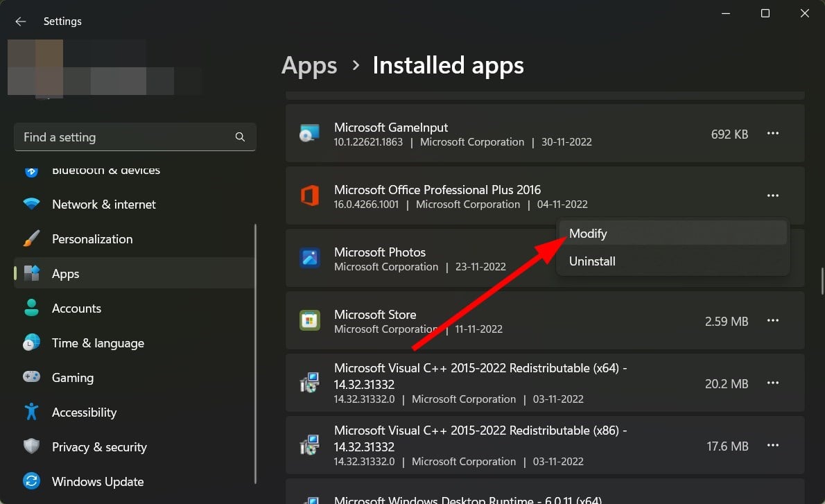825x504 pixels.
Task: Click the Microsoft Photos app icon
Action: pyautogui.click(x=309, y=259)
